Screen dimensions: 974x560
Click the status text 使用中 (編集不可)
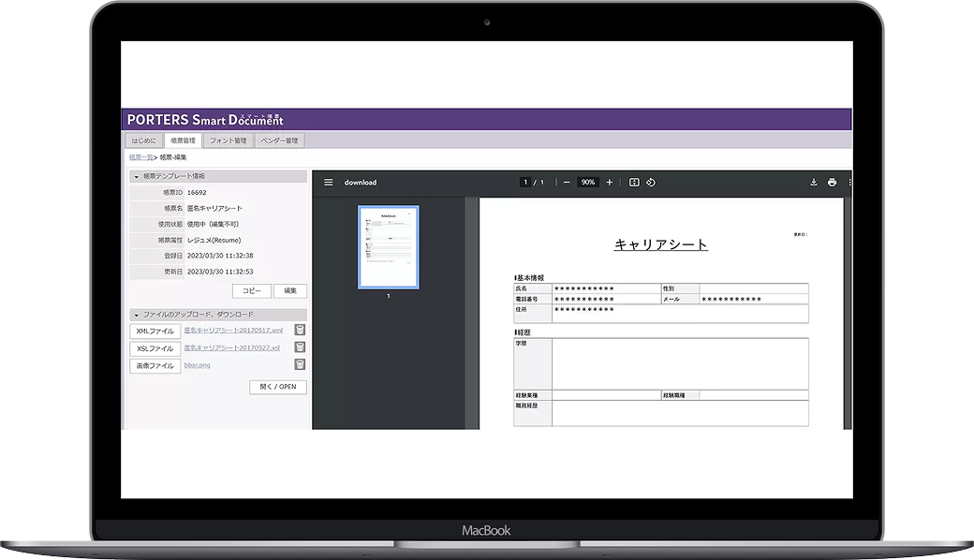coord(214,224)
